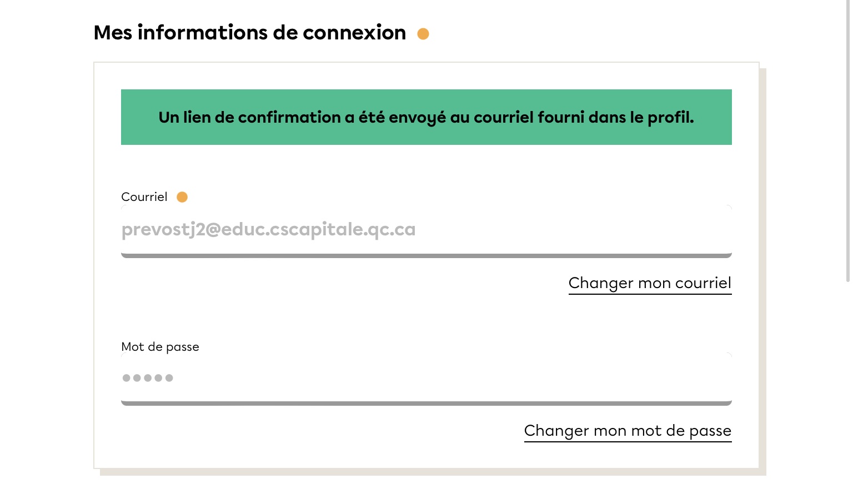Click the prevostj2@educ.cscapitale.qc.ca email text
The image size is (853, 504).
268,230
